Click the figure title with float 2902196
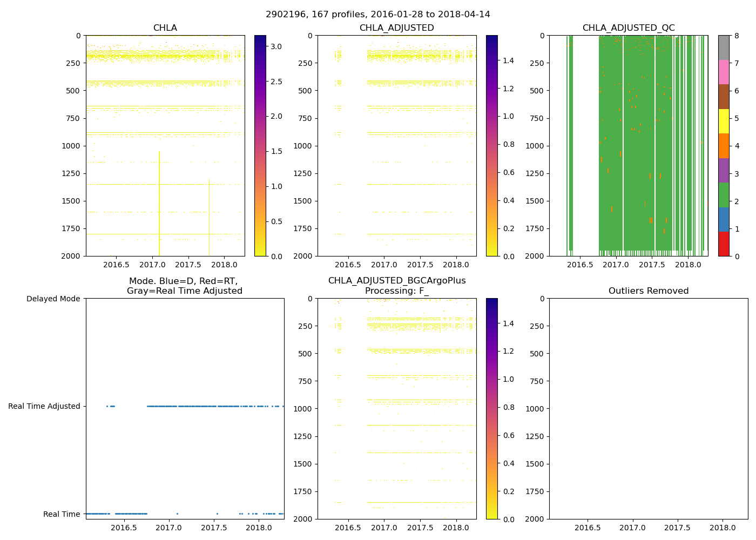756x540 pixels. click(x=378, y=15)
